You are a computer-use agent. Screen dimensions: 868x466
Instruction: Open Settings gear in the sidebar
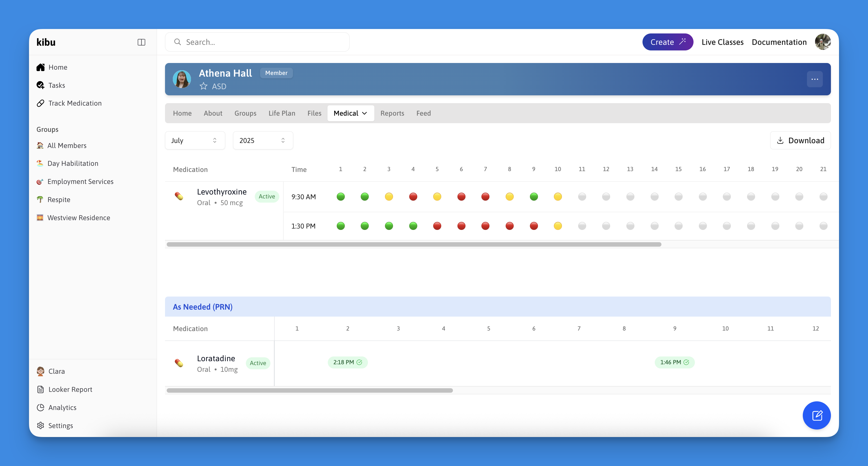click(x=40, y=425)
